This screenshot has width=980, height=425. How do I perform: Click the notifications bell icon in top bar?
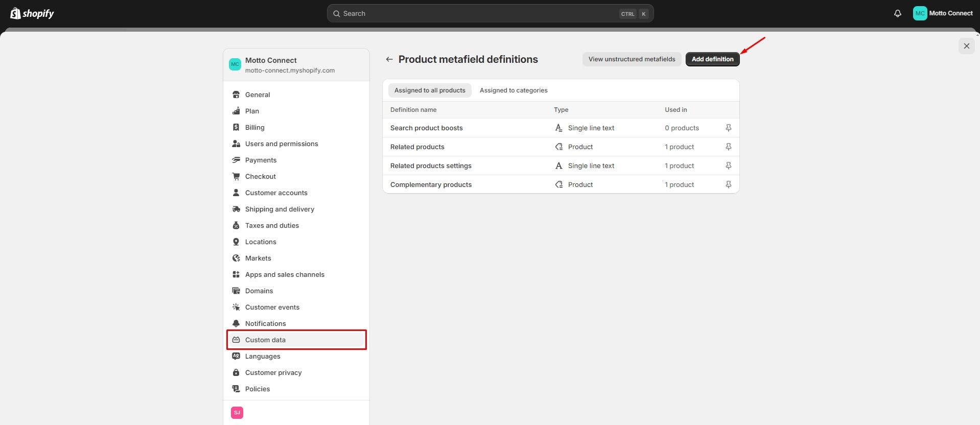(897, 14)
